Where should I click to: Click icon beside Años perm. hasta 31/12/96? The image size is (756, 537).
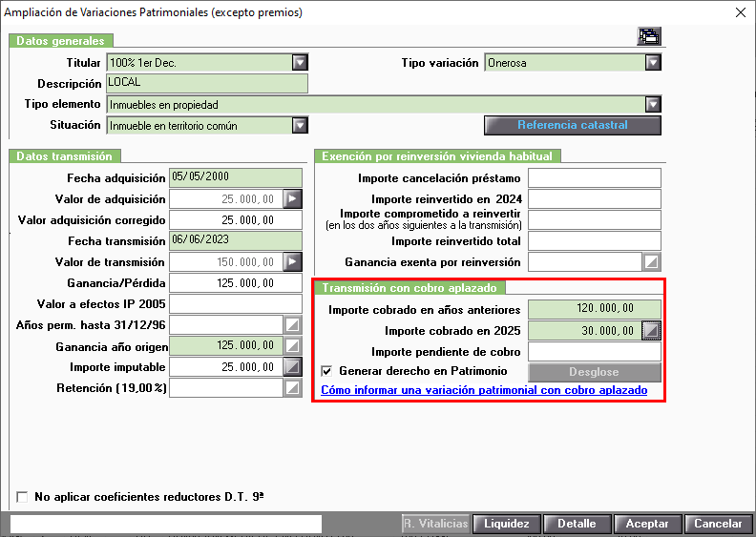pos(293,325)
